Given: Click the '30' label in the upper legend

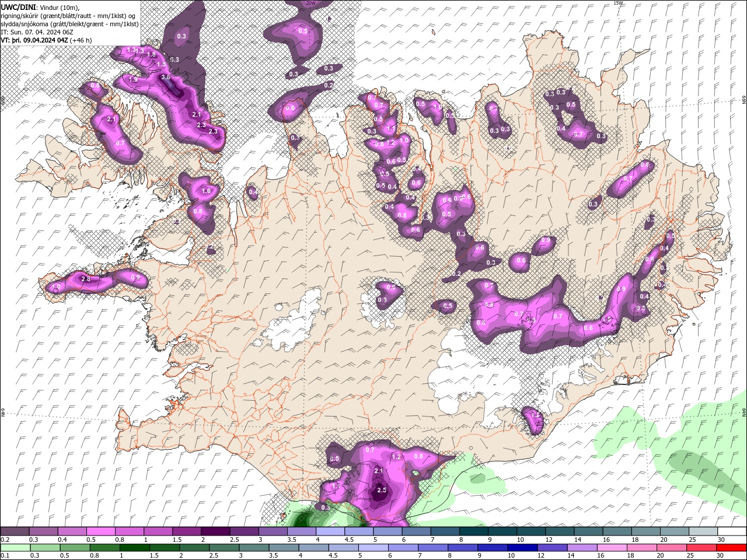Looking at the screenshot, I should click(721, 540).
